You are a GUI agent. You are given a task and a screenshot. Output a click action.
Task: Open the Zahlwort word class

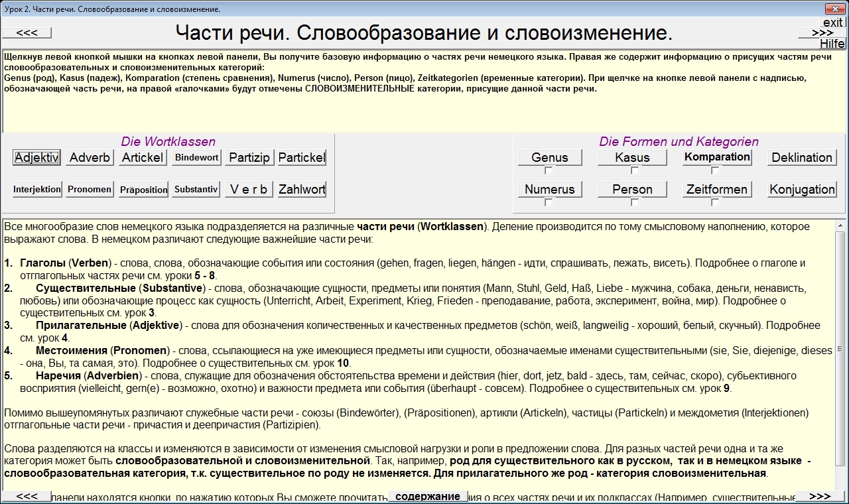[x=302, y=189]
